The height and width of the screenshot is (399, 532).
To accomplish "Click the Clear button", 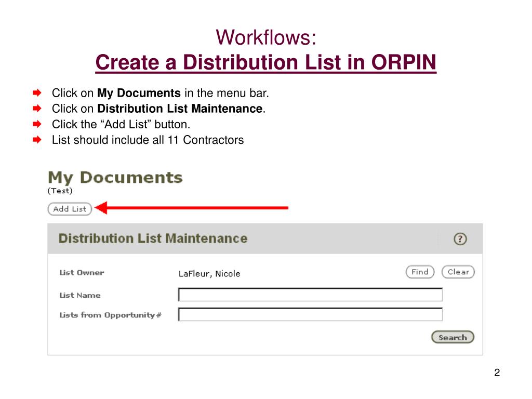I will point(458,272).
